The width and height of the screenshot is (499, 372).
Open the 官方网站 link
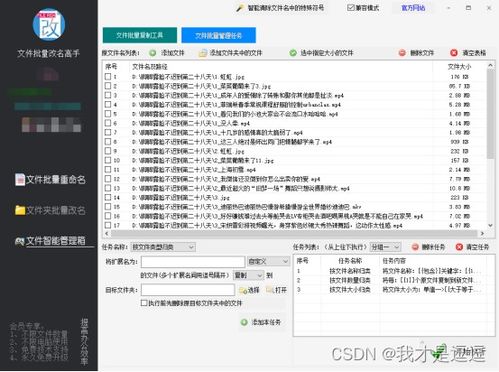pos(413,8)
